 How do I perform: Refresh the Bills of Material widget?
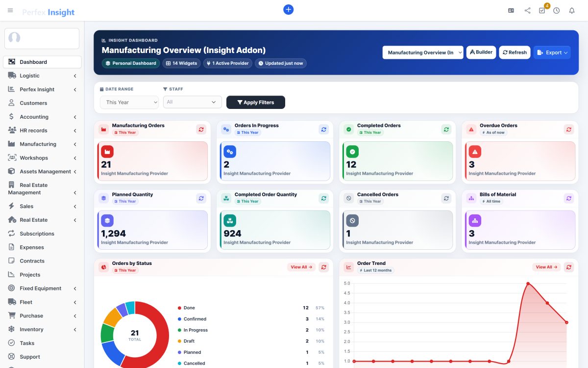(x=568, y=198)
